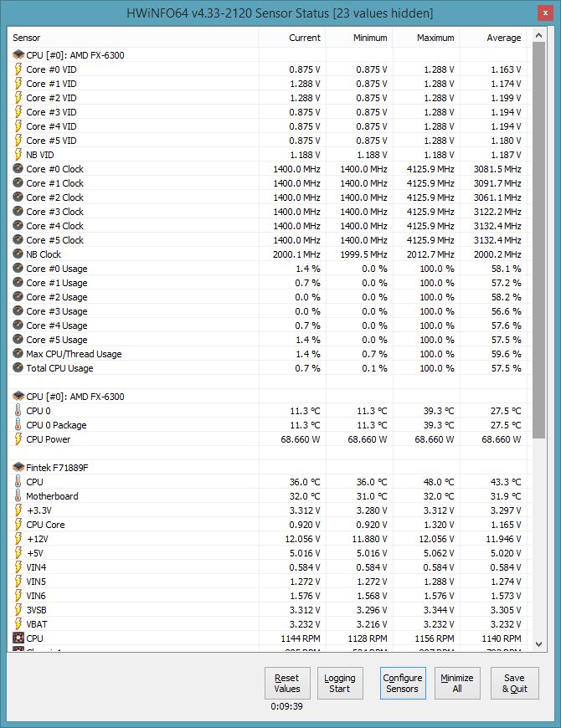This screenshot has height=728, width=561.
Task: Click the Average column header
Action: pyautogui.click(x=493, y=38)
